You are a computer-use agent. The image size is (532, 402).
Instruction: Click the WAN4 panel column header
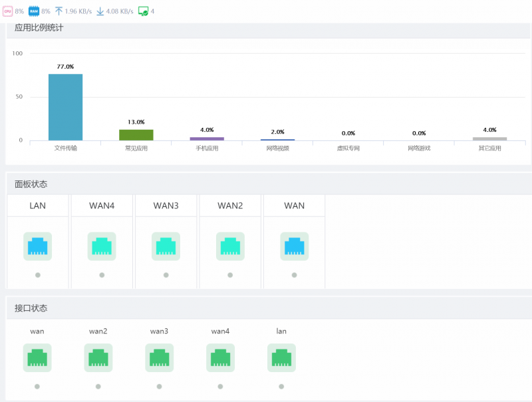[x=102, y=206]
